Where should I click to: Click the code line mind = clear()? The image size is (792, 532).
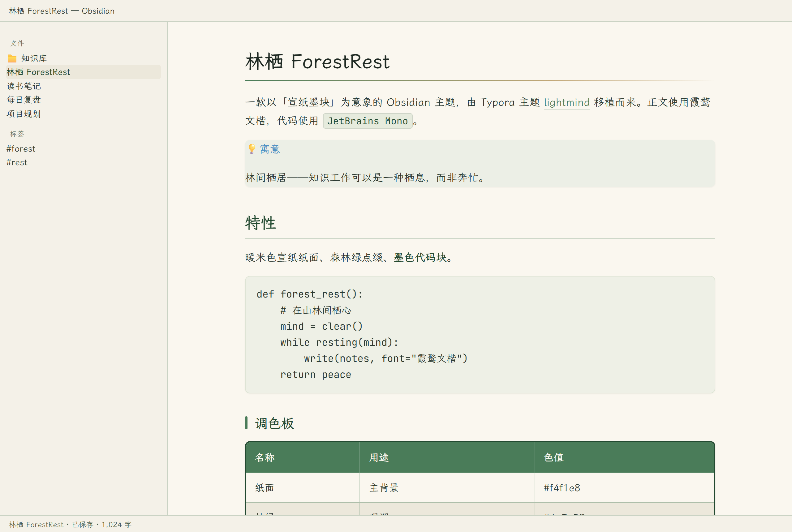pos(322,326)
